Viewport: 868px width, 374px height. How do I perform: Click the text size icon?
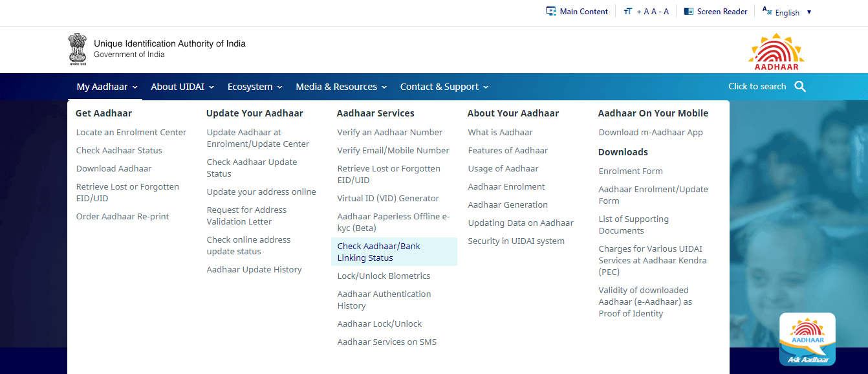pyautogui.click(x=627, y=12)
